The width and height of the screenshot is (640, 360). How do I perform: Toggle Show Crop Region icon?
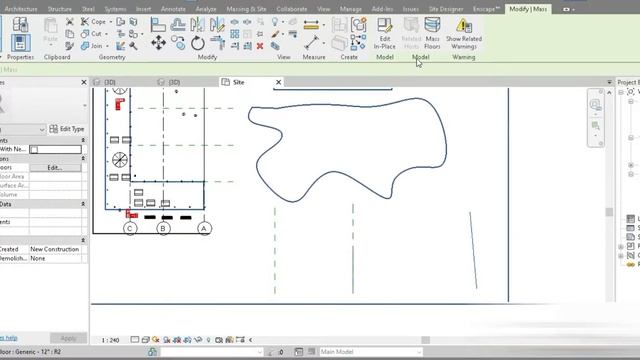pos(188,340)
